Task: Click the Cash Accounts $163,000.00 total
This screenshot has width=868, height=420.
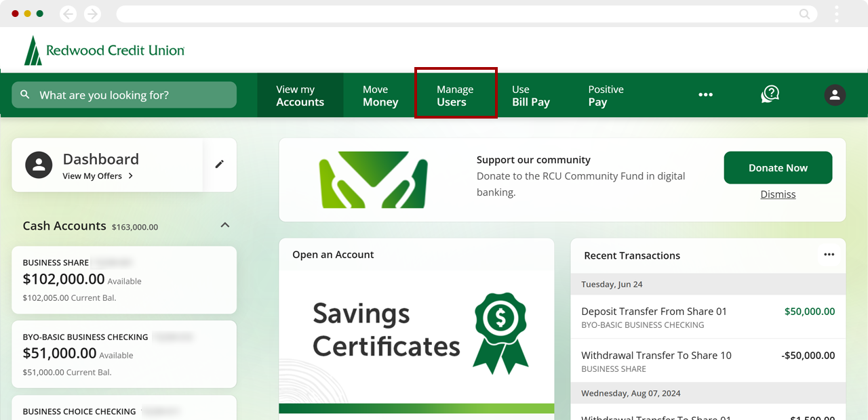Action: (135, 227)
